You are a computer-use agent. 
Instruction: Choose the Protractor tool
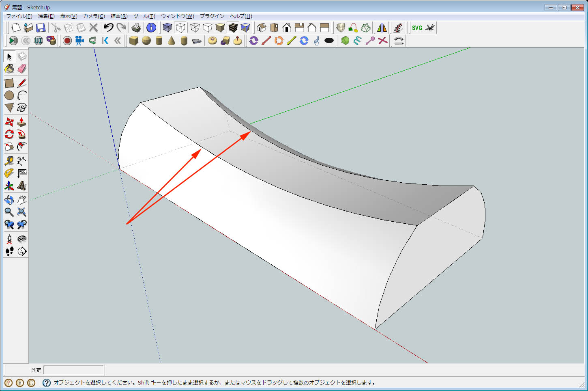pos(9,173)
